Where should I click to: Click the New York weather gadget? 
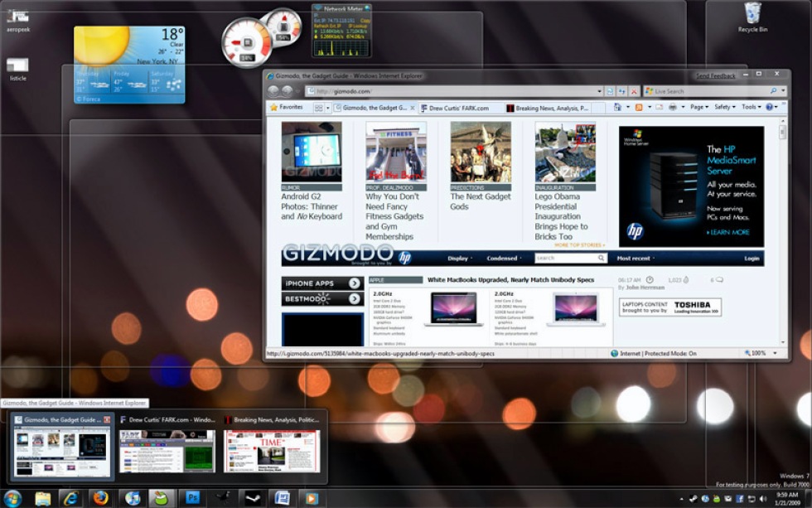(x=129, y=65)
